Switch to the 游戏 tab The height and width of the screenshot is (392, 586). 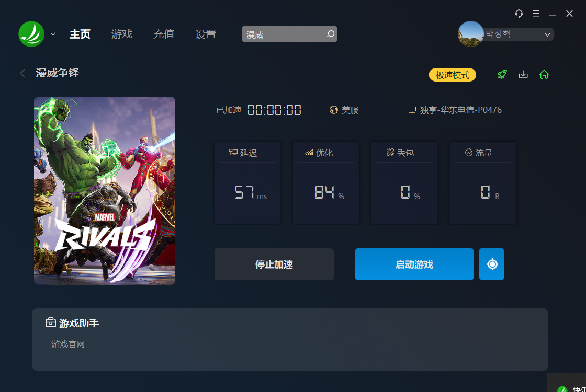[122, 34]
